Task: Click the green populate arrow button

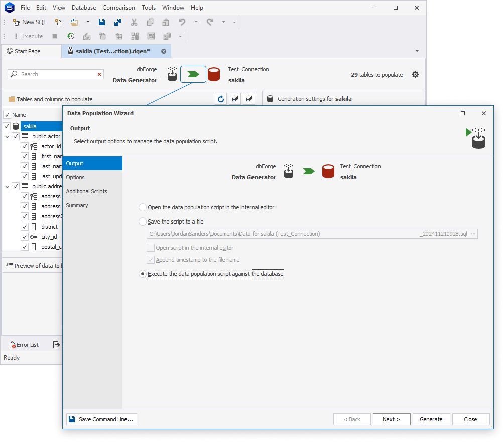Action: (193, 74)
